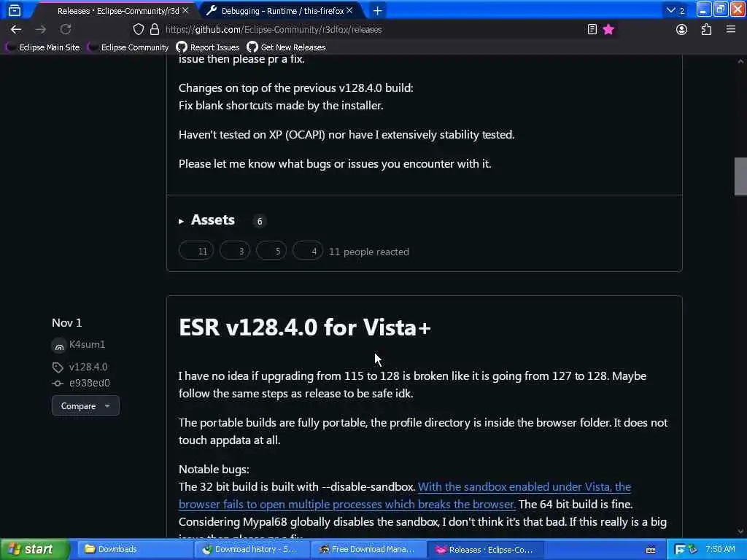Screen dimensions: 747x560
Task: Open the Compare dropdown button
Action: (86, 405)
